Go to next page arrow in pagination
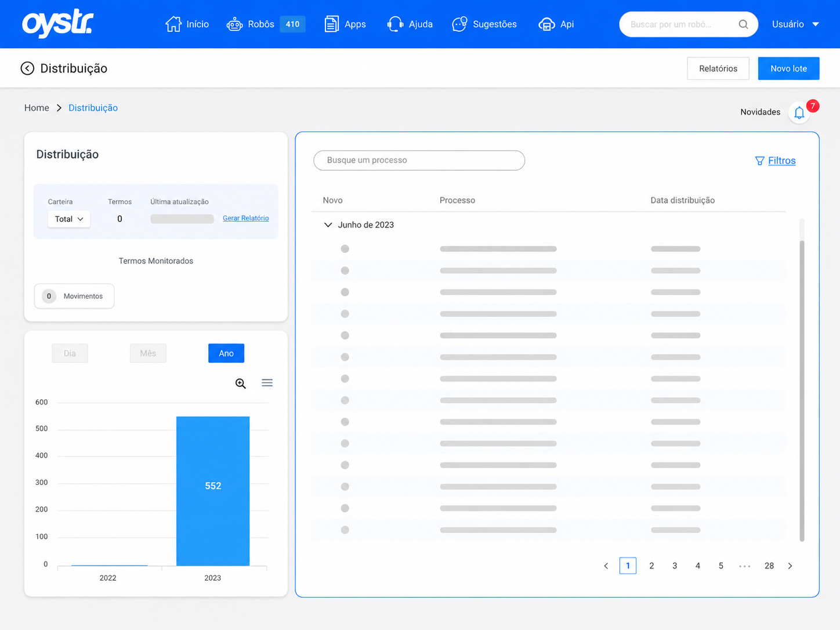Viewport: 840px width, 630px height. pyautogui.click(x=790, y=566)
